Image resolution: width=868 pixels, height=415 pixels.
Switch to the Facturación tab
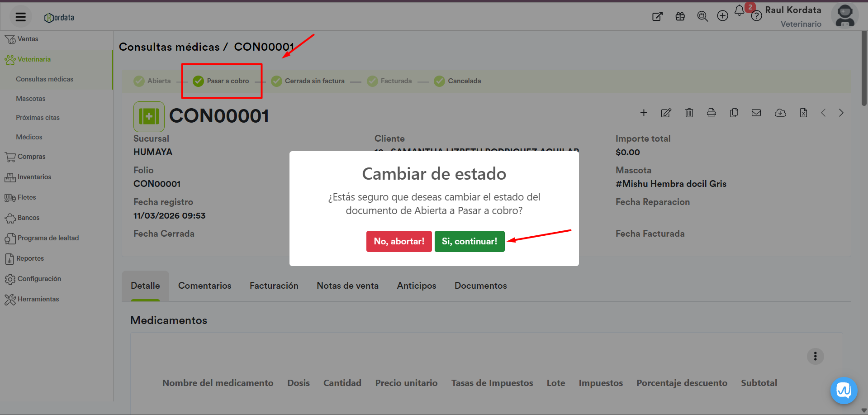click(x=274, y=286)
